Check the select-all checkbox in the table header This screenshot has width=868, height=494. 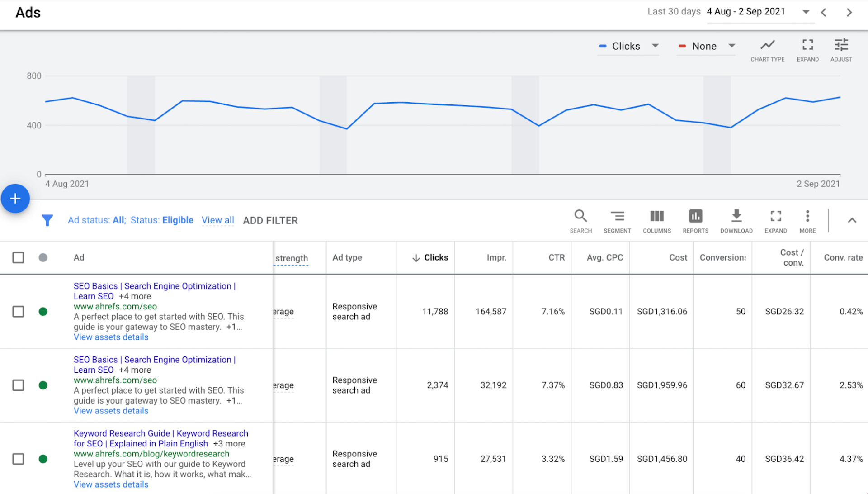(x=18, y=257)
